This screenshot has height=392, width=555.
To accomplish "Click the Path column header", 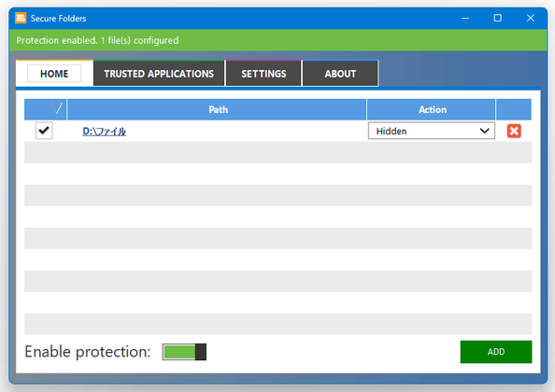I will point(217,109).
